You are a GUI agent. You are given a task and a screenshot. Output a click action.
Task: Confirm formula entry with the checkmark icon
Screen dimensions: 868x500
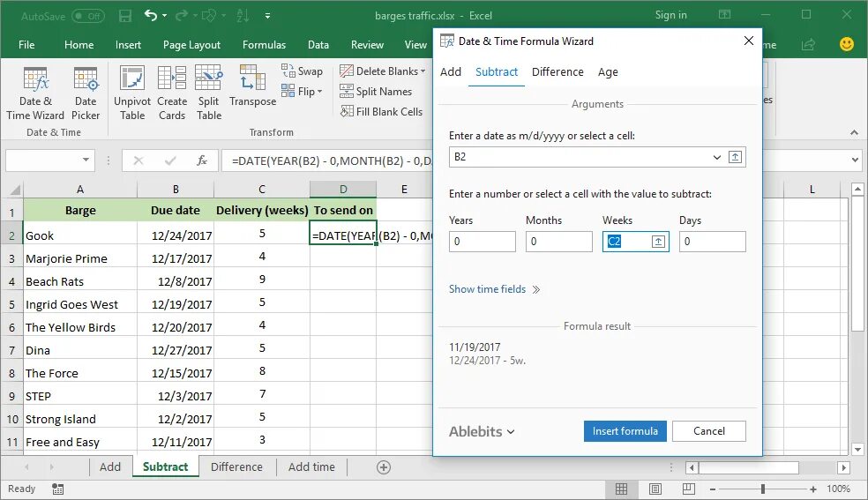tap(170, 161)
